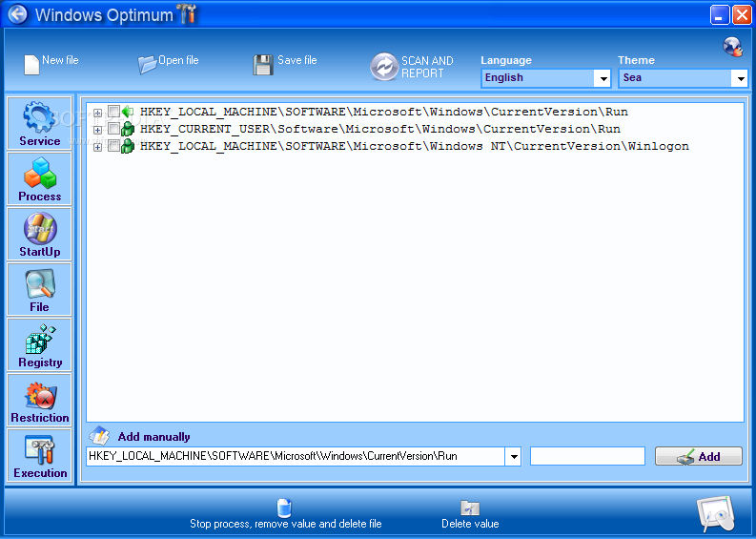
Task: Minimize the Windows Optimum window
Action: click(720, 14)
